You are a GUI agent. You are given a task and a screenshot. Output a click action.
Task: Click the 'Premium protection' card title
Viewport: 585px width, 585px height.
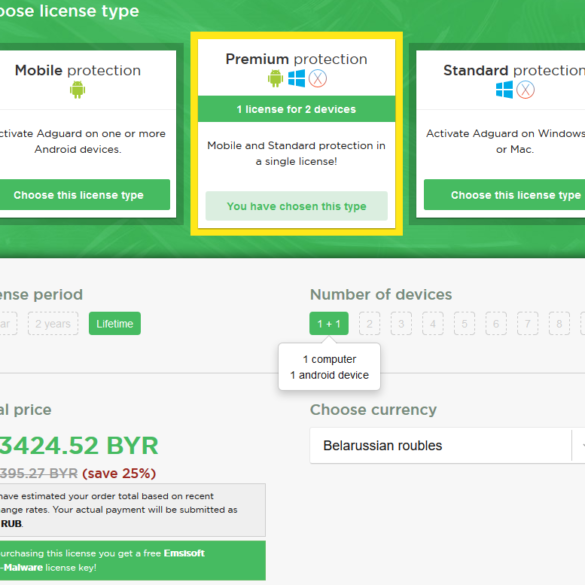pos(297,59)
